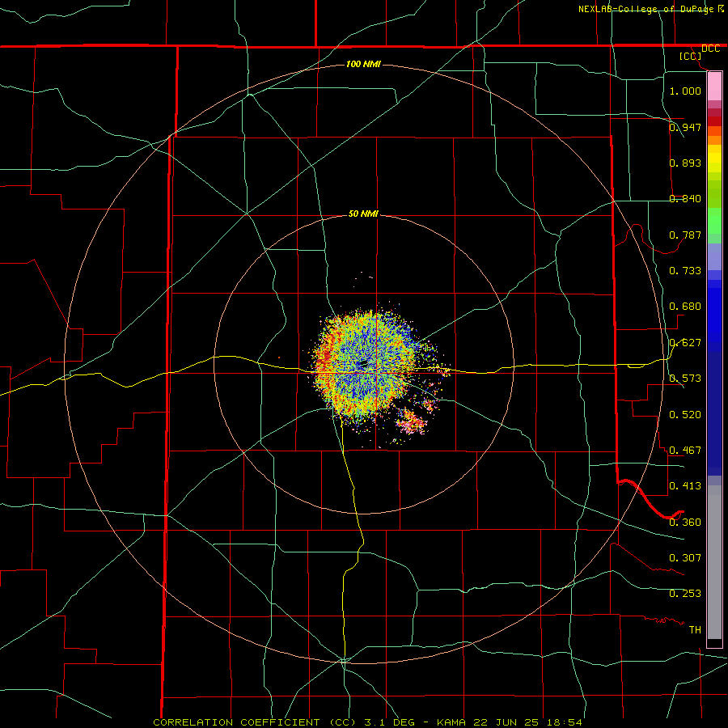
Task: Click the DCC label above the color scale
Action: pos(710,49)
